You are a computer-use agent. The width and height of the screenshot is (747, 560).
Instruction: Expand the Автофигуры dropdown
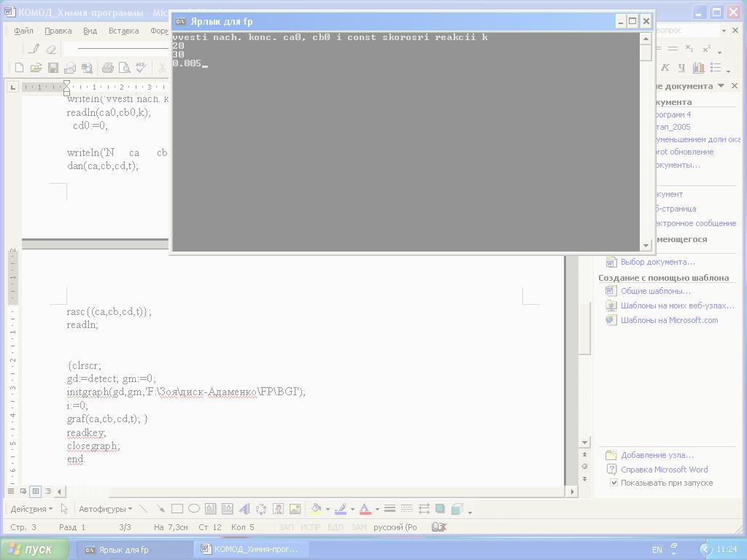[105, 509]
